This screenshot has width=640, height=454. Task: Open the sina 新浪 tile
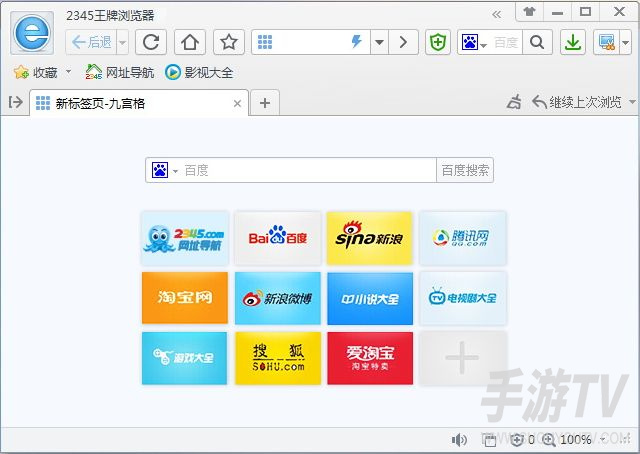[370, 238]
